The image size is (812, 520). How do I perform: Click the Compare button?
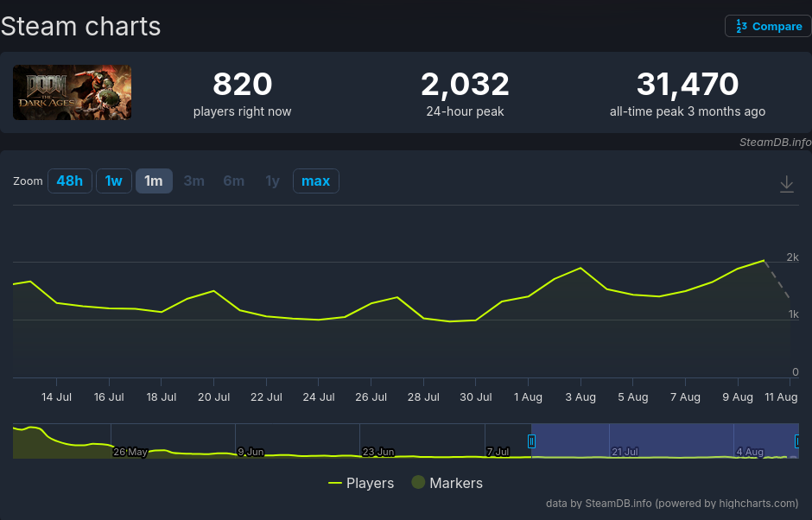[x=767, y=27]
